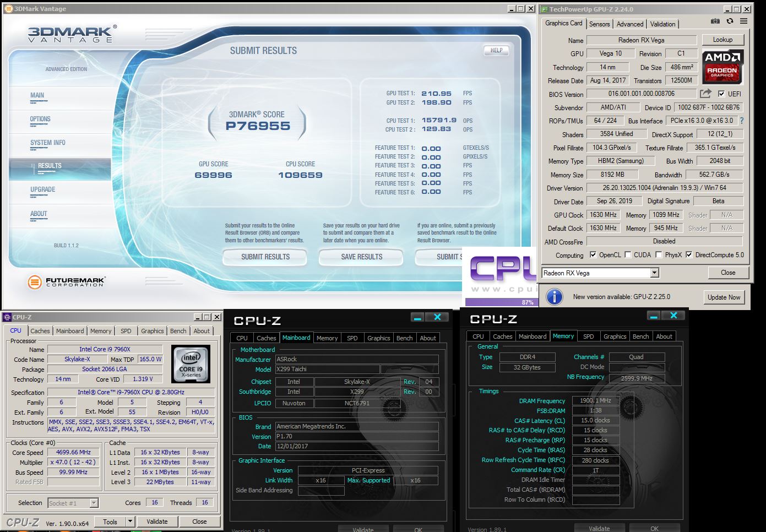Click SAVE RESULTS in 3DMark Vantage

pos(361,257)
